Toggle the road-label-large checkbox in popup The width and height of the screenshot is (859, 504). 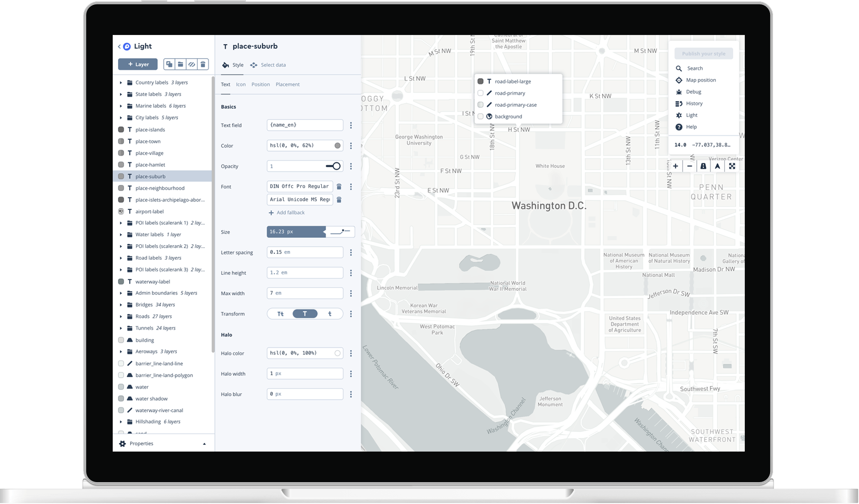[x=481, y=82]
